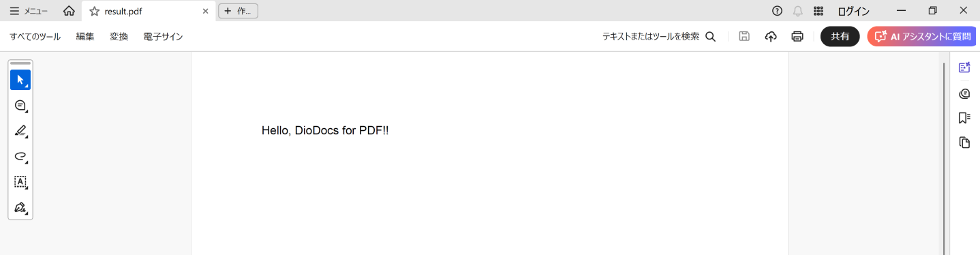Select the freehand draw lasso tool
Viewport: 980px width, 255px height.
point(20,156)
